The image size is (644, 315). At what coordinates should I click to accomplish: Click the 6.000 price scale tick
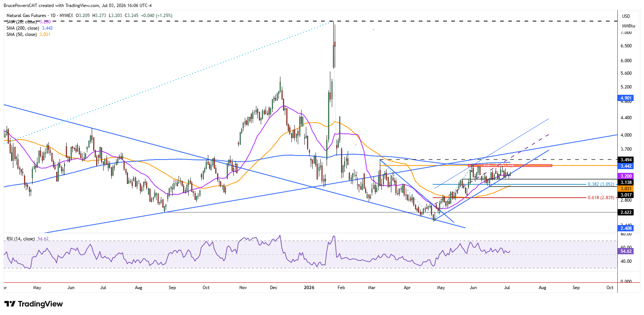(x=626, y=61)
